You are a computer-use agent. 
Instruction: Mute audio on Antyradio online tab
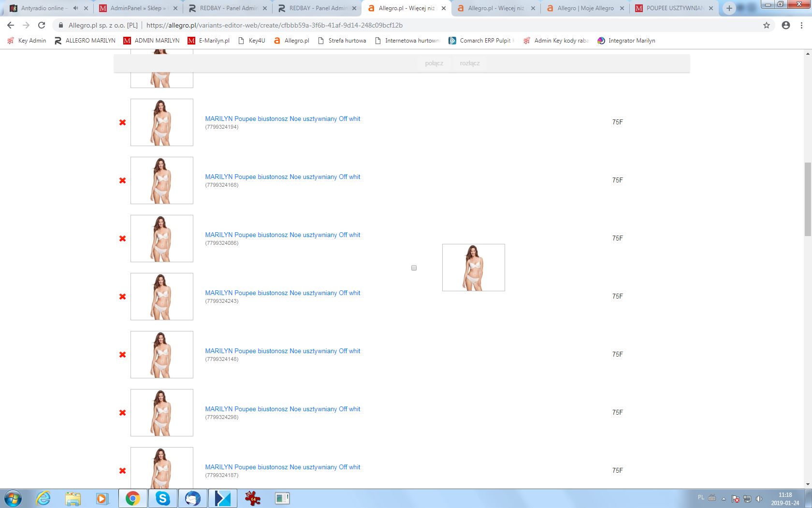(75, 8)
